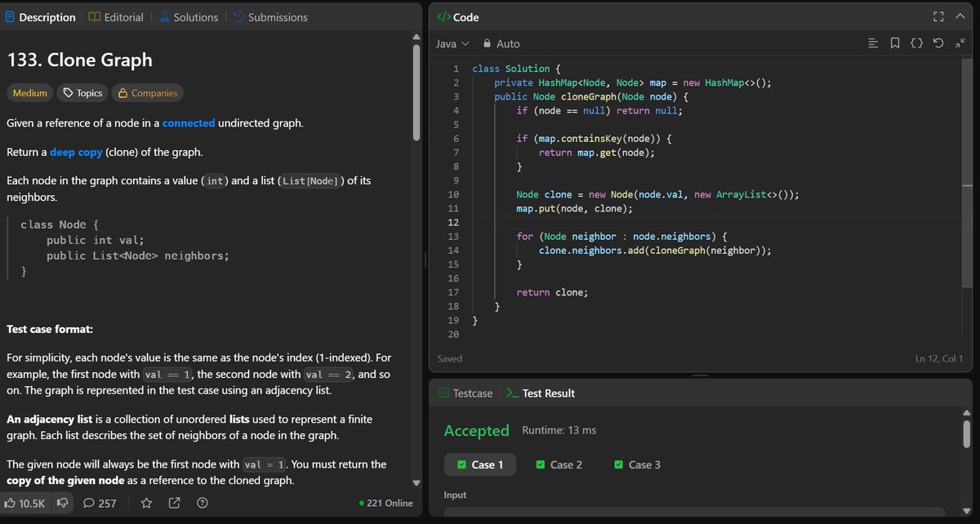This screenshot has width=980, height=524.
Task: Click the bookmark icon in editor toolbar
Action: pos(895,43)
